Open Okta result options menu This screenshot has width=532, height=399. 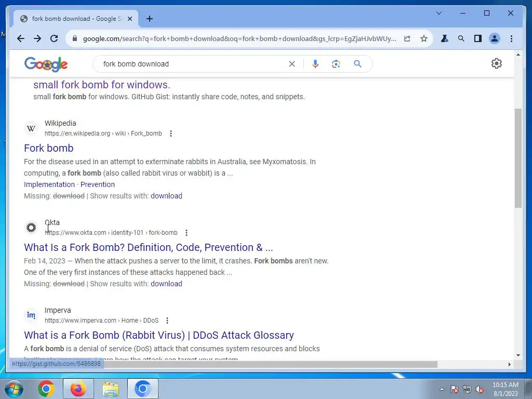pyautogui.click(x=187, y=233)
